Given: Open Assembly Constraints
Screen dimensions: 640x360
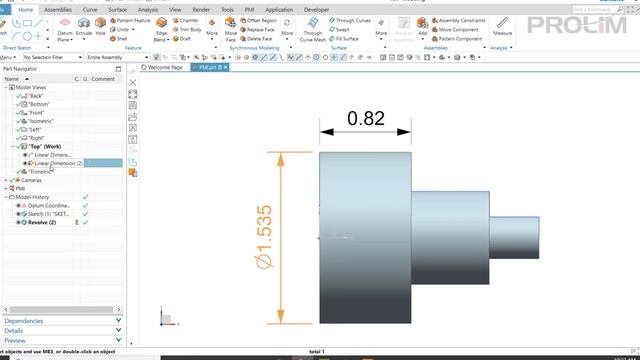Looking at the screenshot, I should point(459,20).
